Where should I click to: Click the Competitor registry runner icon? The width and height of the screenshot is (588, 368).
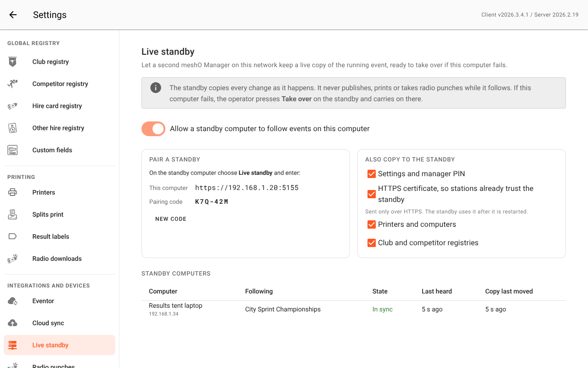click(x=13, y=84)
